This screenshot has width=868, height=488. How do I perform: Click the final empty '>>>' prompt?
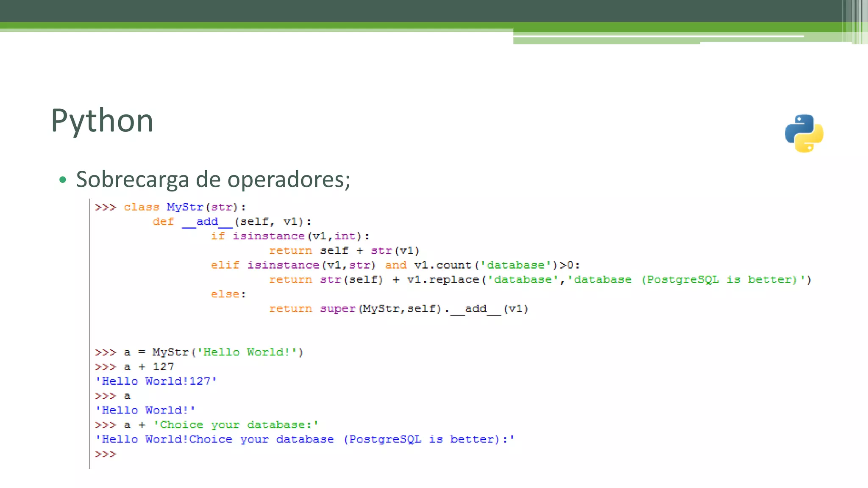pos(106,454)
